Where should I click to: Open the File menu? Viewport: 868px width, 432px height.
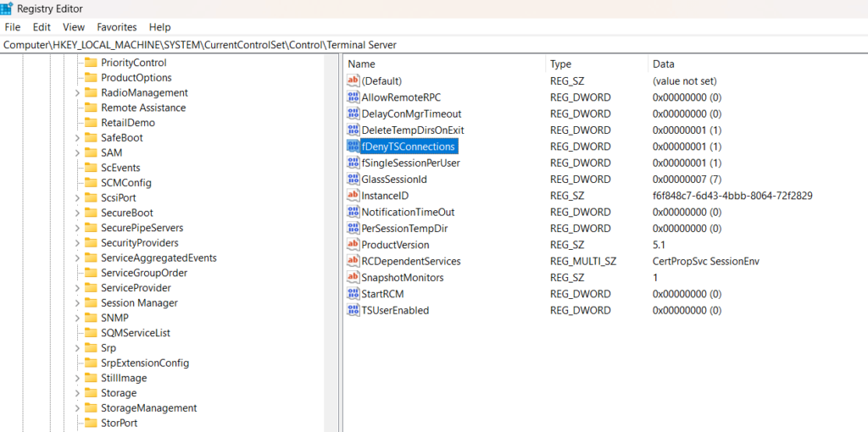pyautogui.click(x=13, y=27)
